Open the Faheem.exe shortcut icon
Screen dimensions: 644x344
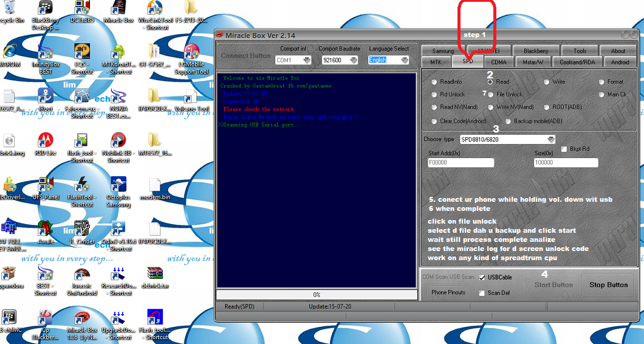pyautogui.click(x=82, y=96)
